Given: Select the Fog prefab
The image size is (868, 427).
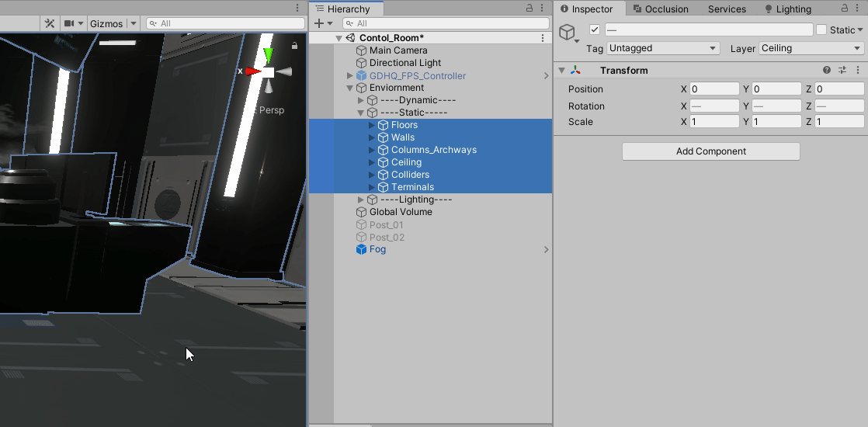Looking at the screenshot, I should (377, 249).
